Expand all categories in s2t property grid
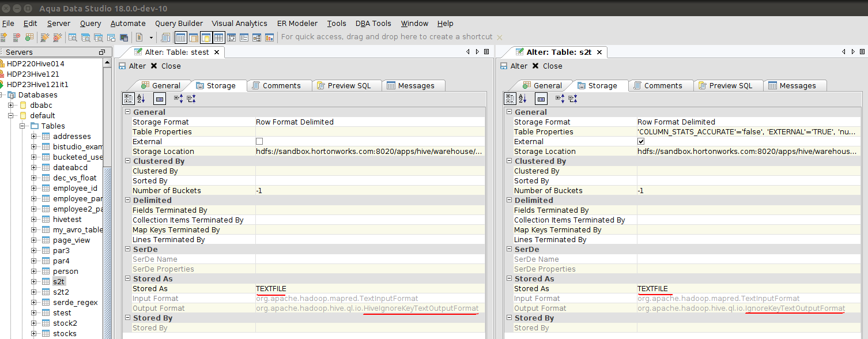Screen dimensions: 868x339 point(560,99)
